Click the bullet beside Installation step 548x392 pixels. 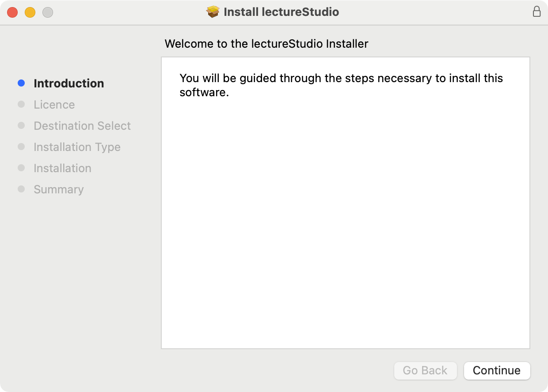21,168
